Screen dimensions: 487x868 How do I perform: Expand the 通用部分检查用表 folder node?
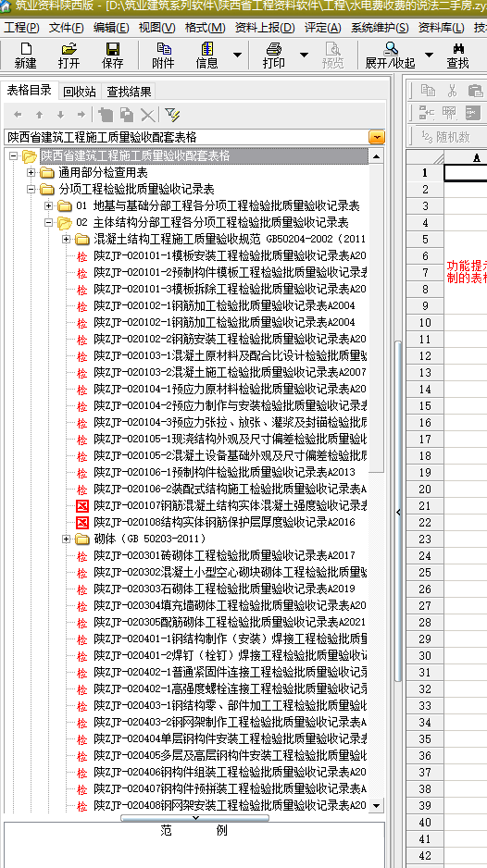pos(31,173)
